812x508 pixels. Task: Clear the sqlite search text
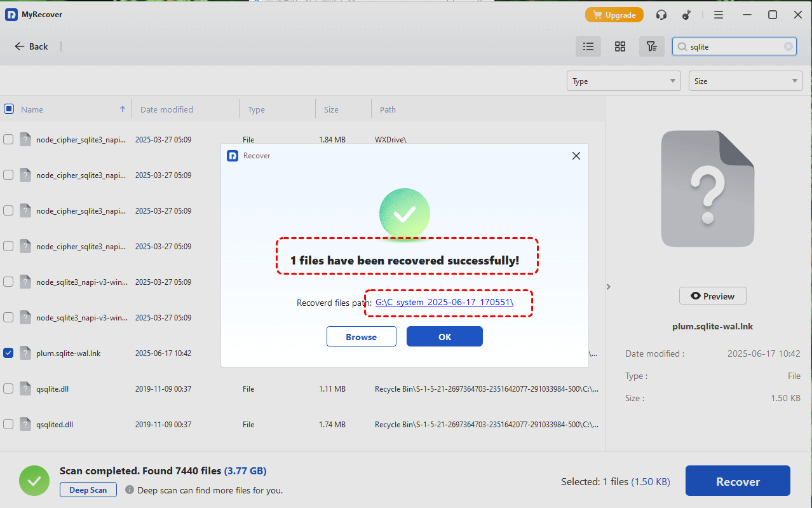click(x=788, y=46)
